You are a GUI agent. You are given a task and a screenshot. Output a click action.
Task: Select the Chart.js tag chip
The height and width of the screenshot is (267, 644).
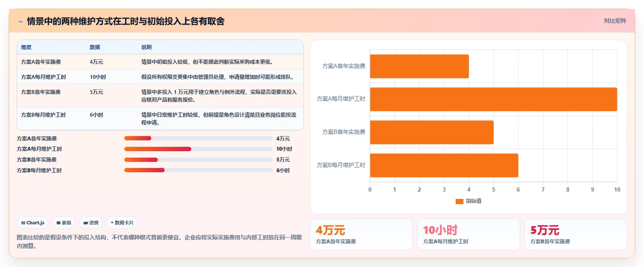click(33, 223)
